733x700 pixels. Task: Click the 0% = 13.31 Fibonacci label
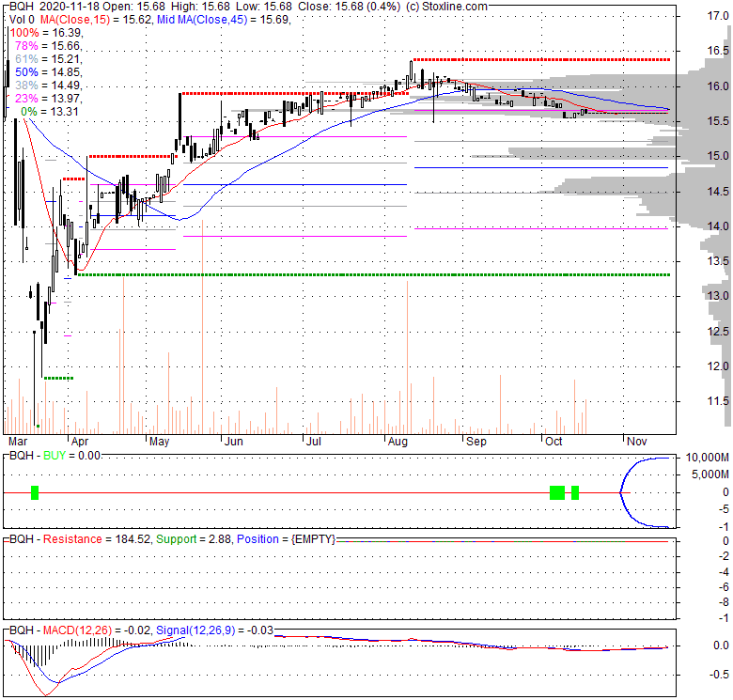tap(50, 111)
